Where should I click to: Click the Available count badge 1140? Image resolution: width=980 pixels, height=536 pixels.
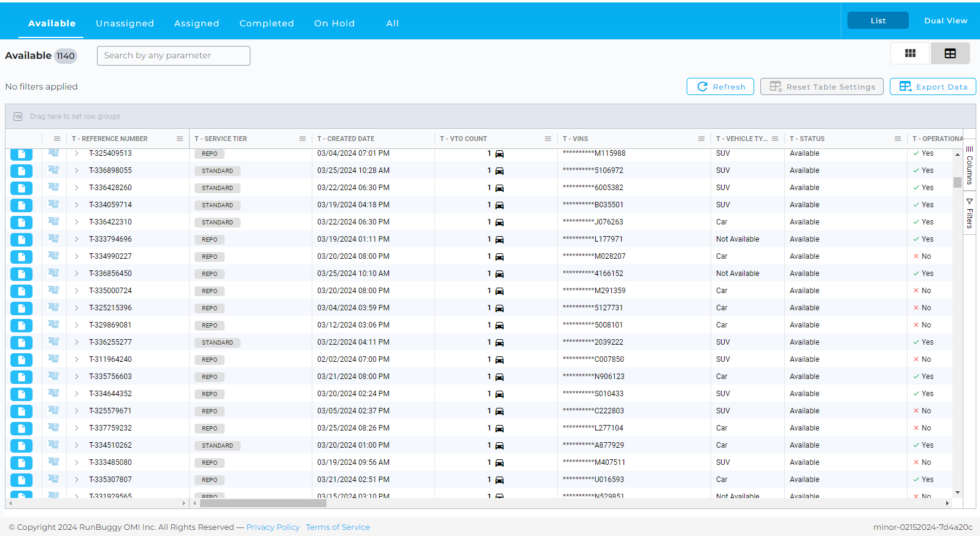[66, 56]
